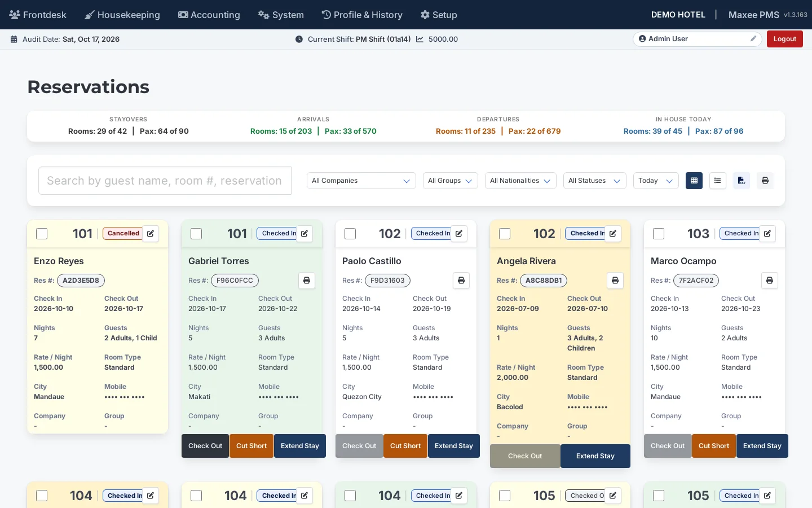The height and width of the screenshot is (508, 812).
Task: Open the All Nationalities dropdown
Action: (x=520, y=181)
